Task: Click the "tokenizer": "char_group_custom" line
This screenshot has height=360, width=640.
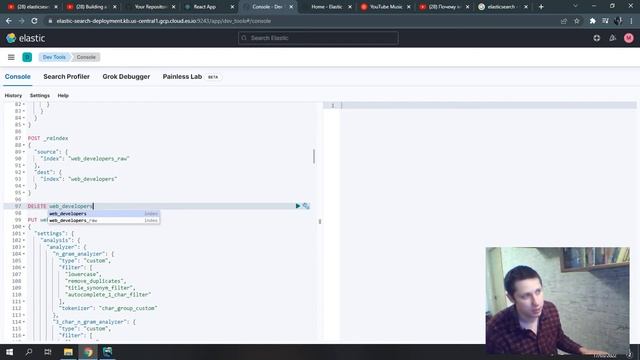Action: click(x=108, y=308)
